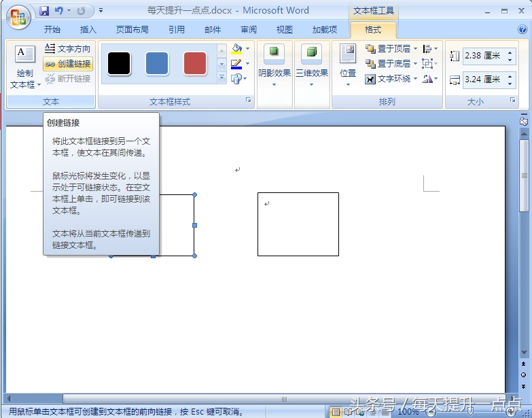The height and width of the screenshot is (418, 532).
Task: Open the Text Box Styles dialog launcher
Action: pyautogui.click(x=249, y=100)
